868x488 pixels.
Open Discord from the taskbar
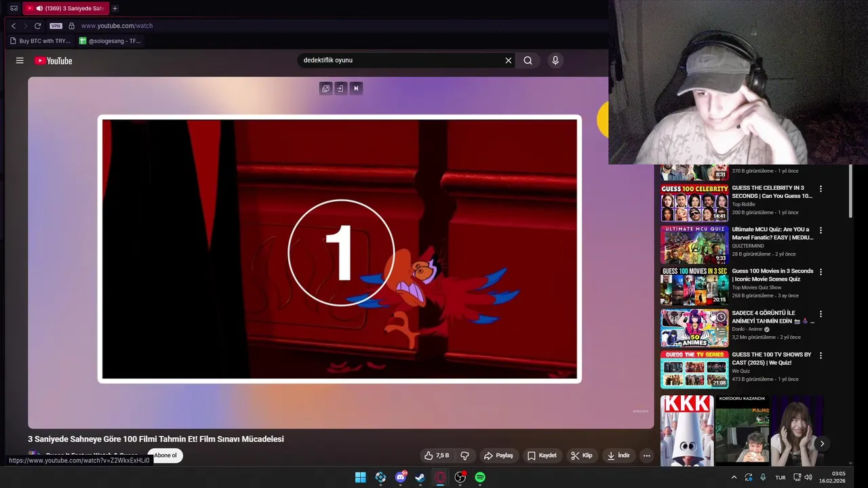tap(401, 477)
